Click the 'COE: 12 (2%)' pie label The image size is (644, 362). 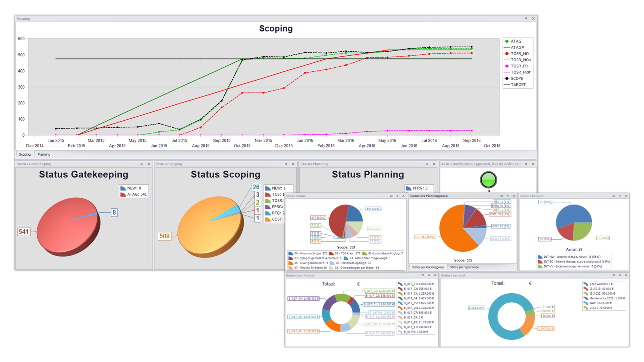501,226
